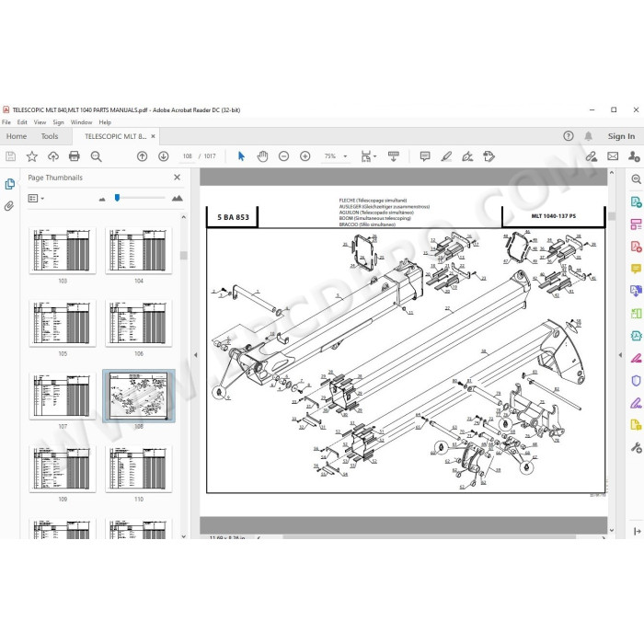Click the scrolling mode keyboard icon

[x=393, y=156]
